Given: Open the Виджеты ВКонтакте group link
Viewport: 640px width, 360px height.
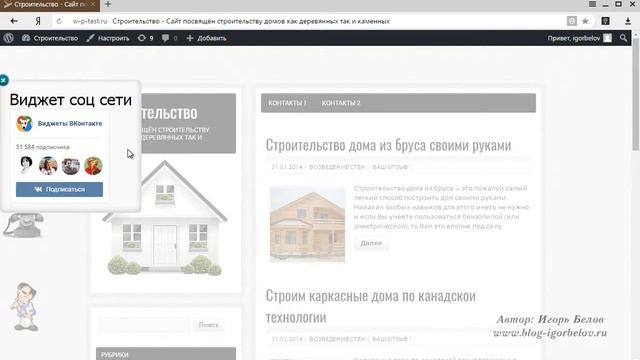Looking at the screenshot, I should coord(70,123).
